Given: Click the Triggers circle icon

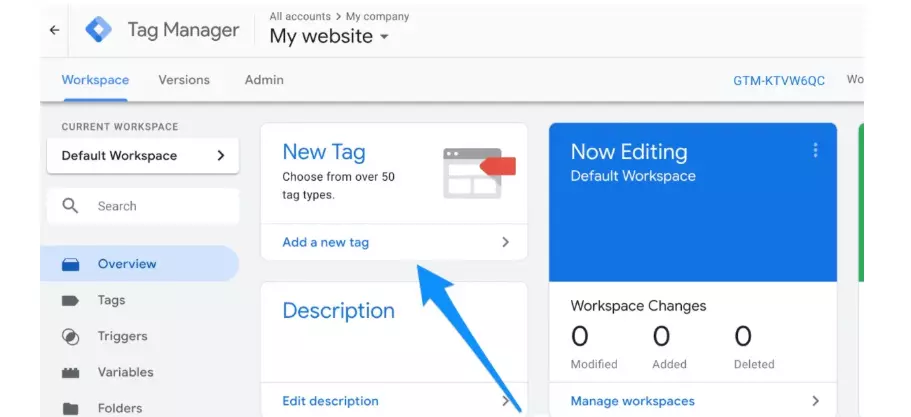Looking at the screenshot, I should tap(70, 336).
